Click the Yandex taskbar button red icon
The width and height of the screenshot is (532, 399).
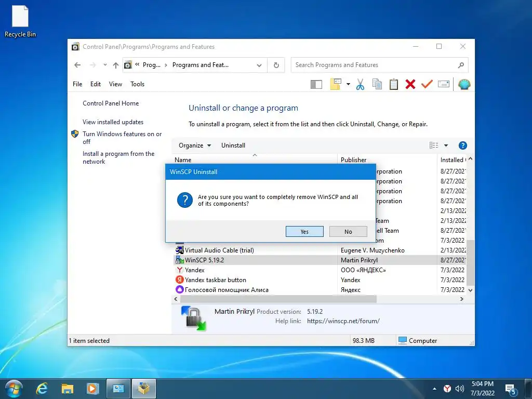click(x=179, y=280)
